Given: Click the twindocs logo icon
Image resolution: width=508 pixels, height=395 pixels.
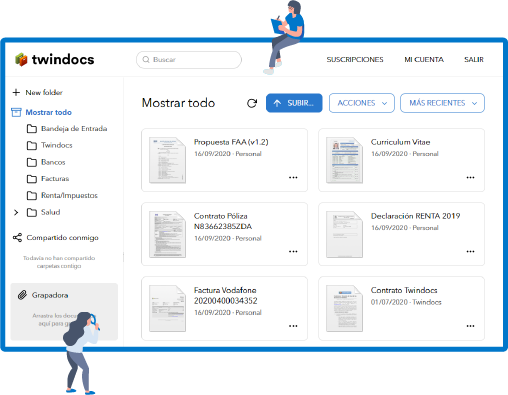Looking at the screenshot, I should pos(21,59).
